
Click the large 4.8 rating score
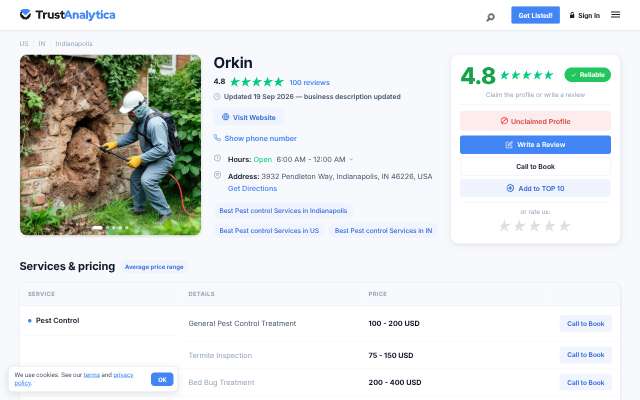(x=478, y=76)
